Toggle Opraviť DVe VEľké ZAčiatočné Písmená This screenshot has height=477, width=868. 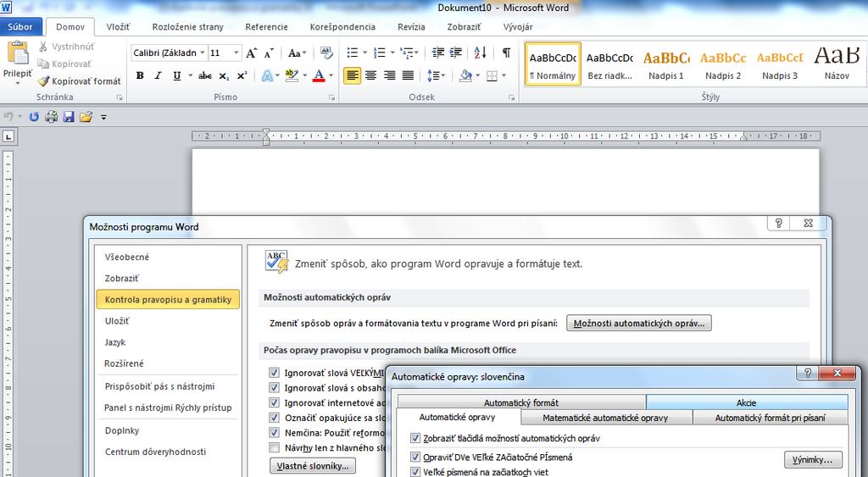pyautogui.click(x=415, y=457)
